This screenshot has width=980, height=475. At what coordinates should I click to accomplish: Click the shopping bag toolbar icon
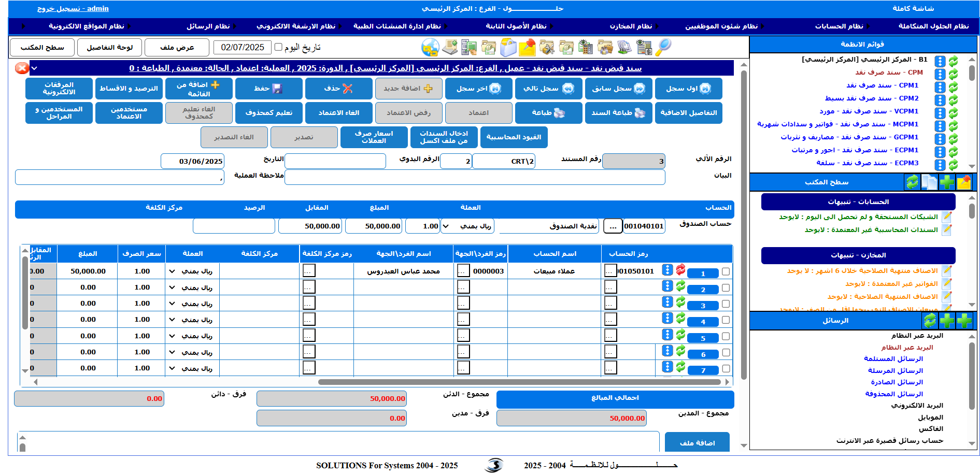tap(508, 47)
